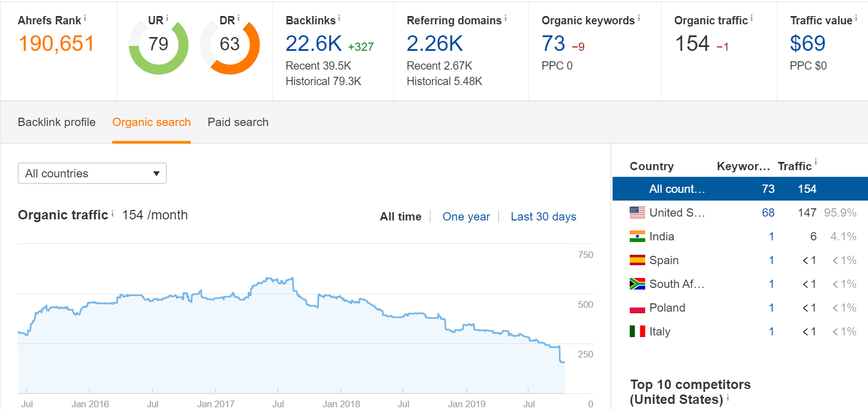The width and height of the screenshot is (868, 410).
Task: Click the Referring domains info icon
Action: tap(505, 18)
